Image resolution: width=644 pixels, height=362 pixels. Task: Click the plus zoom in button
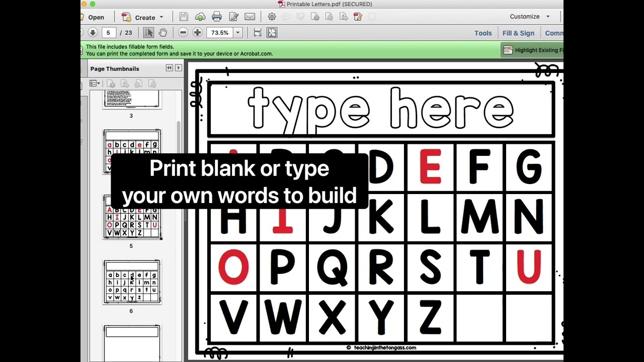(x=197, y=33)
